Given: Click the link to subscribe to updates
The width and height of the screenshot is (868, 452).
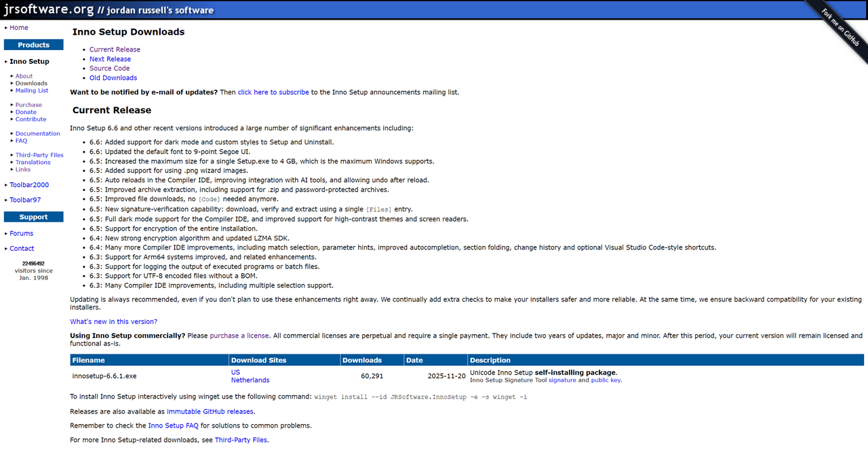Looking at the screenshot, I should (273, 91).
